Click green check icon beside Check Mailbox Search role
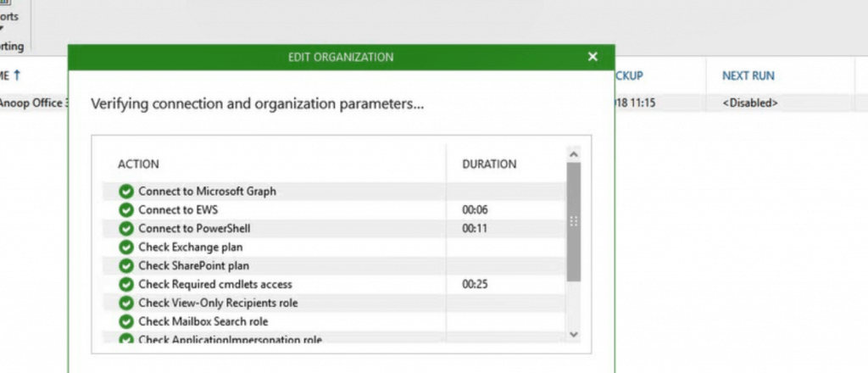Image resolution: width=868 pixels, height=373 pixels. 126,321
